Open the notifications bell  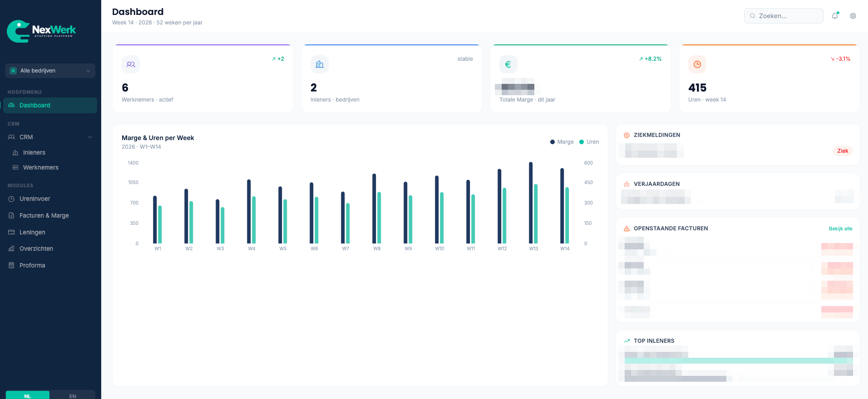(835, 16)
